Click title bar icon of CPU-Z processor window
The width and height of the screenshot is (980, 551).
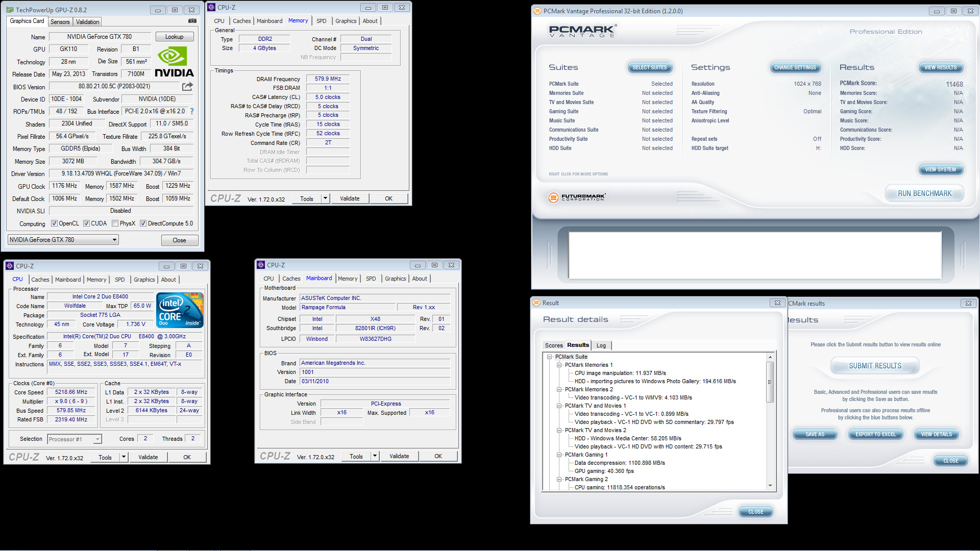pyautogui.click(x=10, y=266)
